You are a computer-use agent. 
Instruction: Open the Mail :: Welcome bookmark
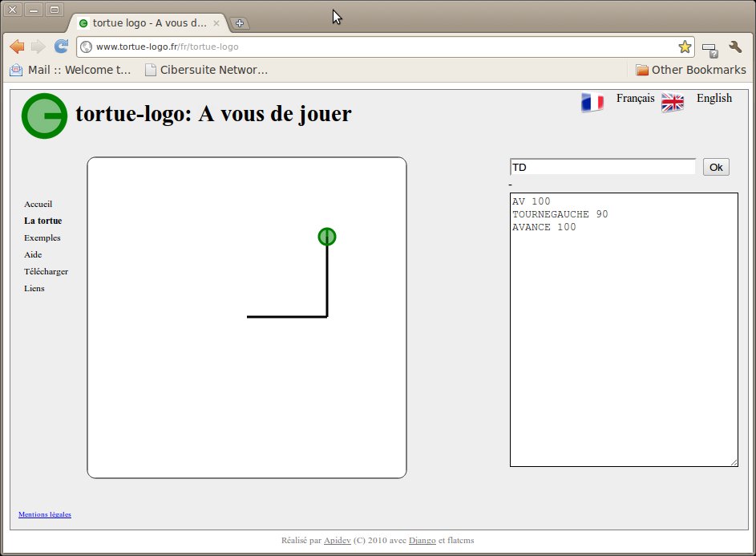point(71,70)
